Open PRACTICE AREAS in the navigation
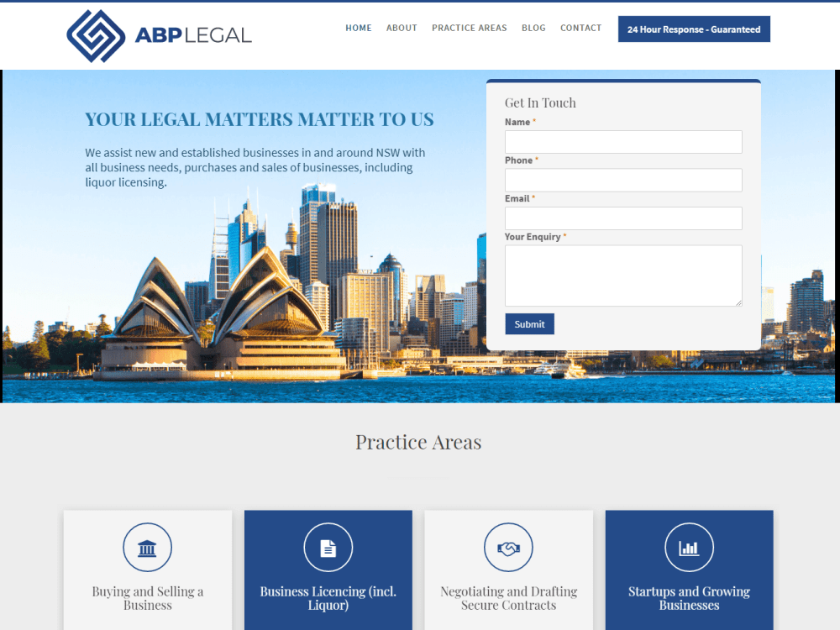The width and height of the screenshot is (840, 630). [x=470, y=28]
